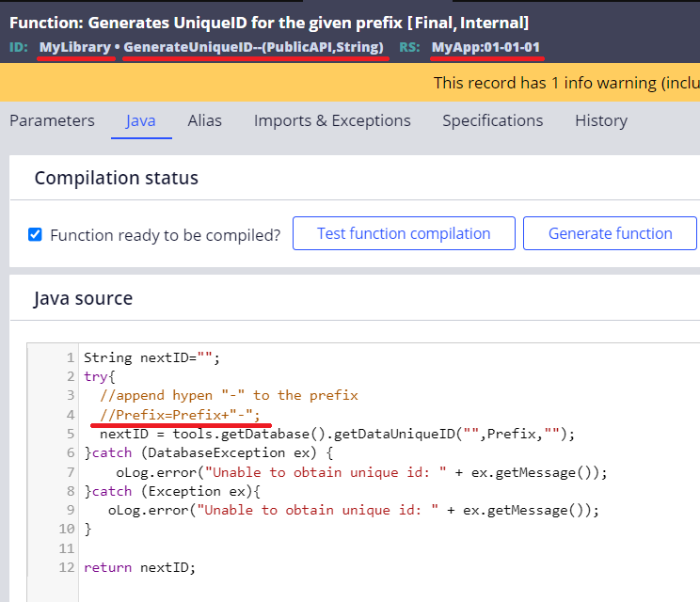
Task: Toggle 'Function ready to be compiled?' checkbox
Action: pos(35,234)
